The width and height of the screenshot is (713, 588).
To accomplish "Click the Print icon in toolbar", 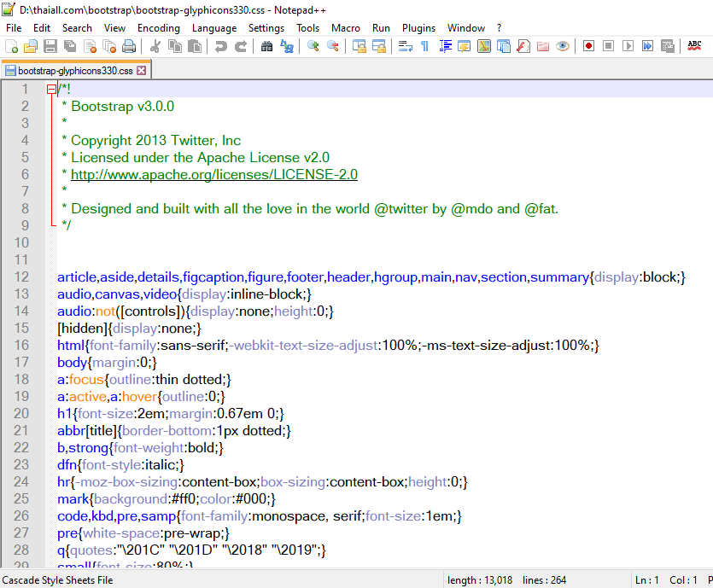I will 128,46.
